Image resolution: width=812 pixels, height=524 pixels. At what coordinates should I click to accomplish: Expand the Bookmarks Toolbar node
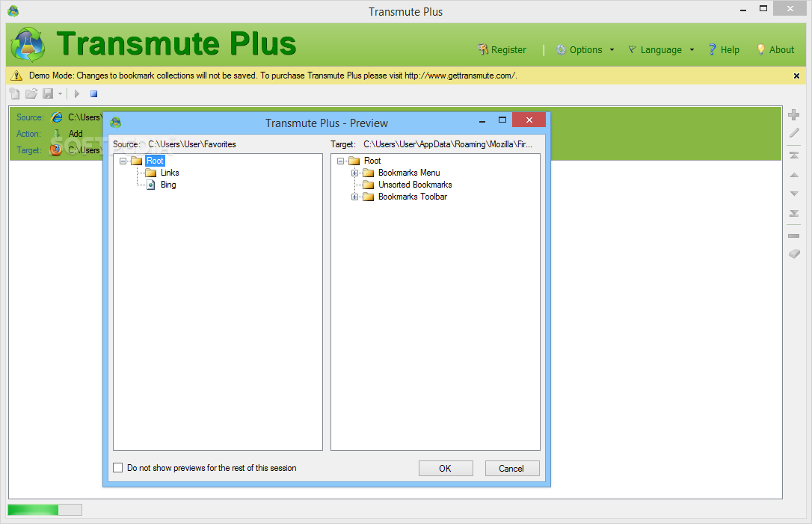click(x=354, y=197)
